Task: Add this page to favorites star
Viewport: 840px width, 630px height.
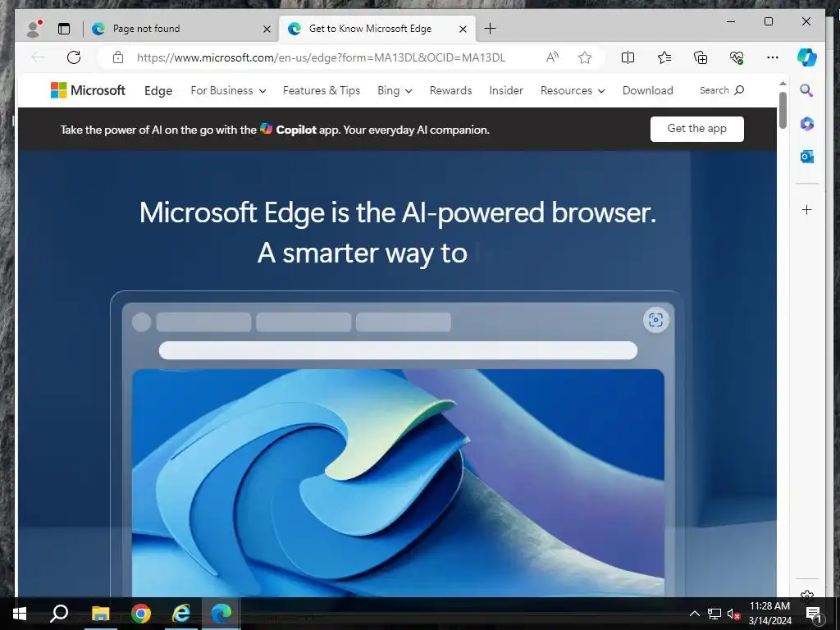Action: pyautogui.click(x=585, y=57)
